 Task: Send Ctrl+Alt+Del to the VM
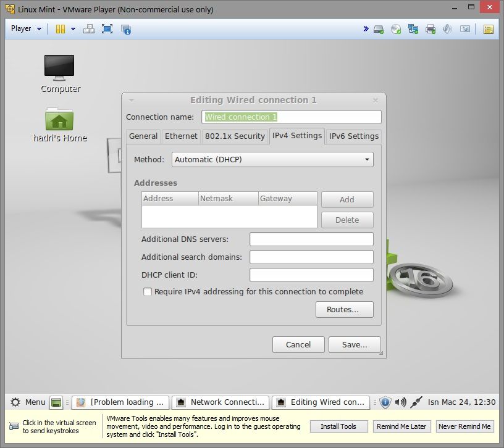tap(89, 29)
